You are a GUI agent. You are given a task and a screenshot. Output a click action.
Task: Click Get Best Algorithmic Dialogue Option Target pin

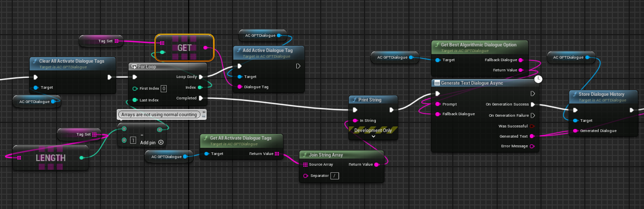pos(437,60)
